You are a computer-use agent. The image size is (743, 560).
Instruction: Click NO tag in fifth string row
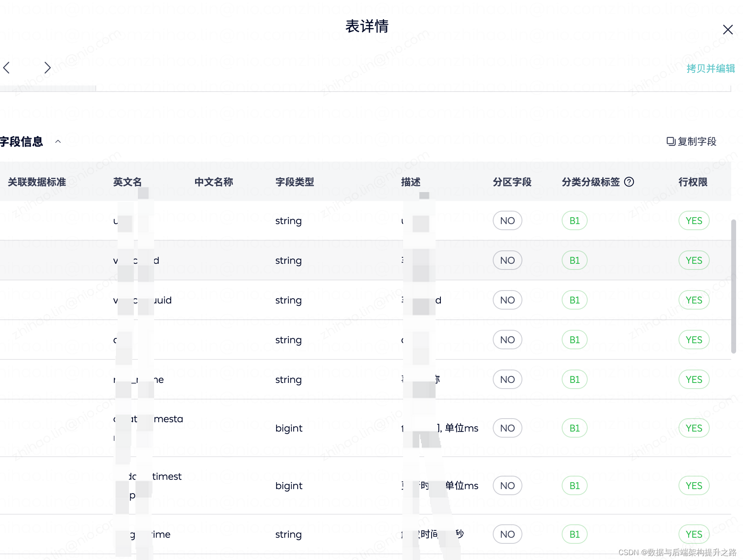tap(507, 380)
